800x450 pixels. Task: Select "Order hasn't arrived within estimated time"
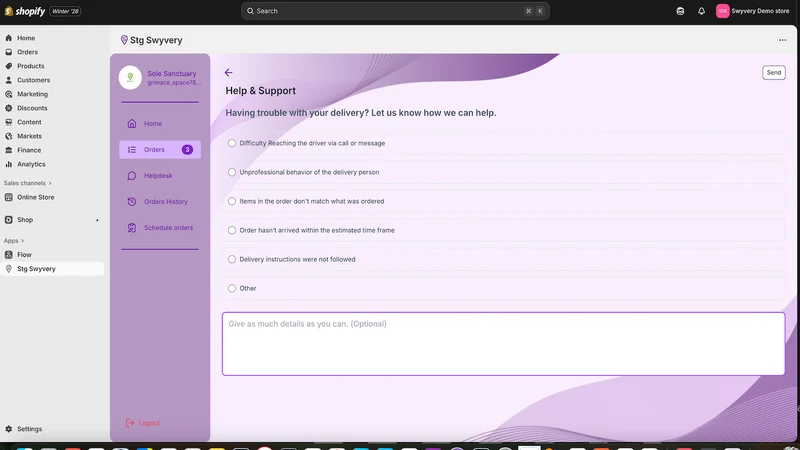[232, 231]
